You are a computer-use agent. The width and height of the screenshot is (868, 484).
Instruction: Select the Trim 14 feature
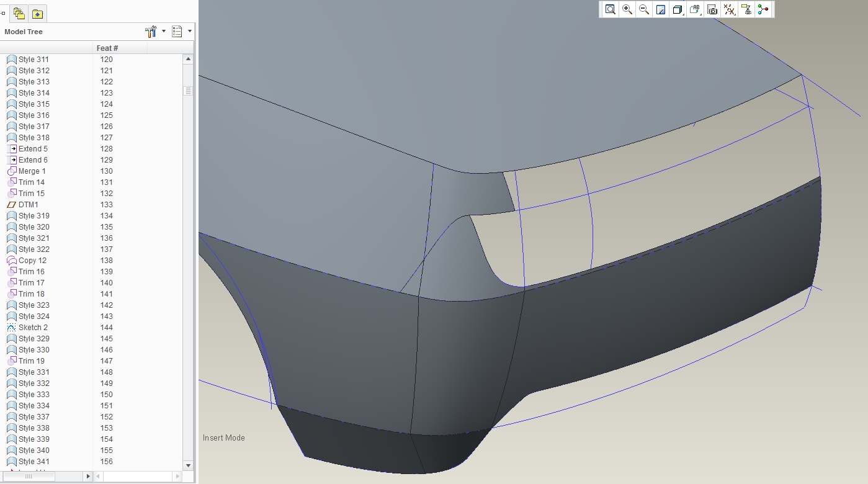[31, 182]
